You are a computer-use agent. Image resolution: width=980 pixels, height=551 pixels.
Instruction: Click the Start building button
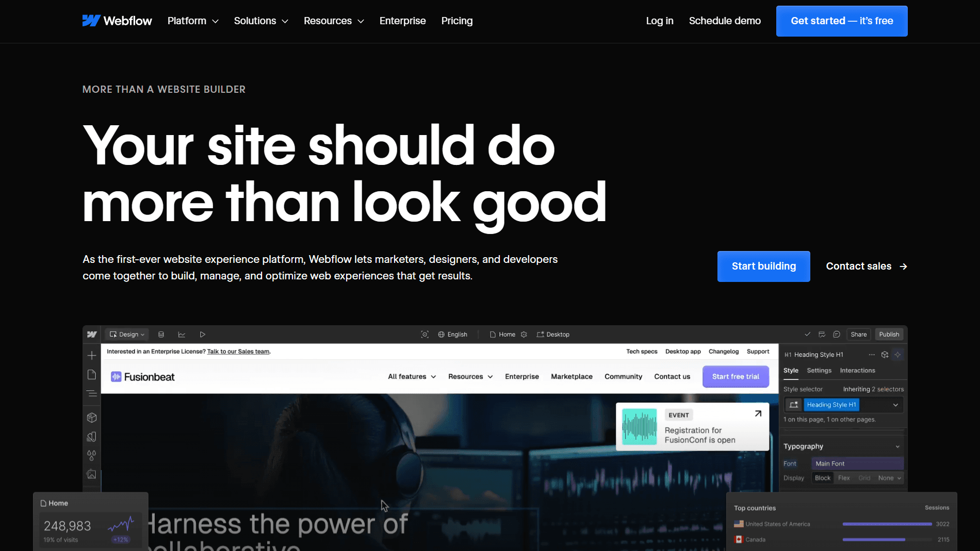pyautogui.click(x=764, y=266)
